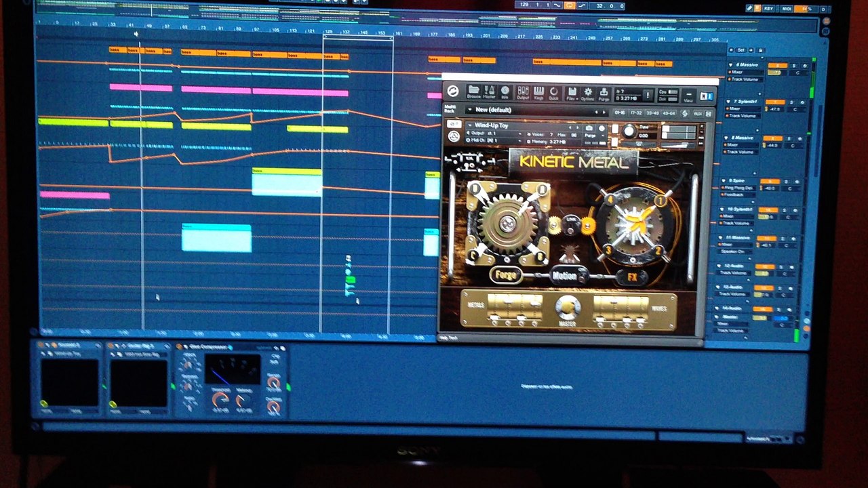This screenshot has height=488, width=868.
Task: Toggle the MIDI map mode switch
Action: (787, 8)
